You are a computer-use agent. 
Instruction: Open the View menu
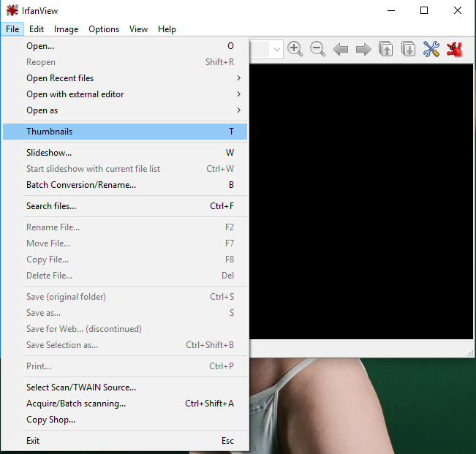(138, 29)
